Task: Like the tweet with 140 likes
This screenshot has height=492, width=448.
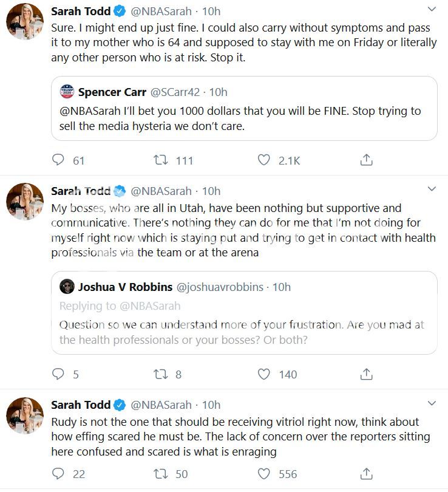Action: (x=264, y=374)
